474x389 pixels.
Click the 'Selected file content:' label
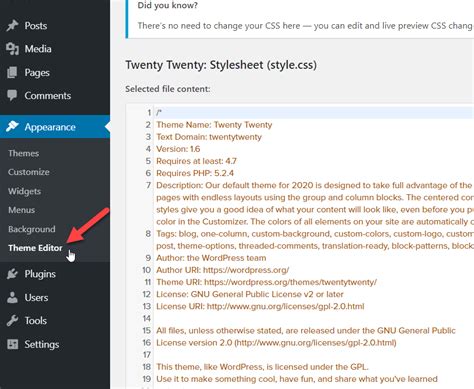click(168, 89)
